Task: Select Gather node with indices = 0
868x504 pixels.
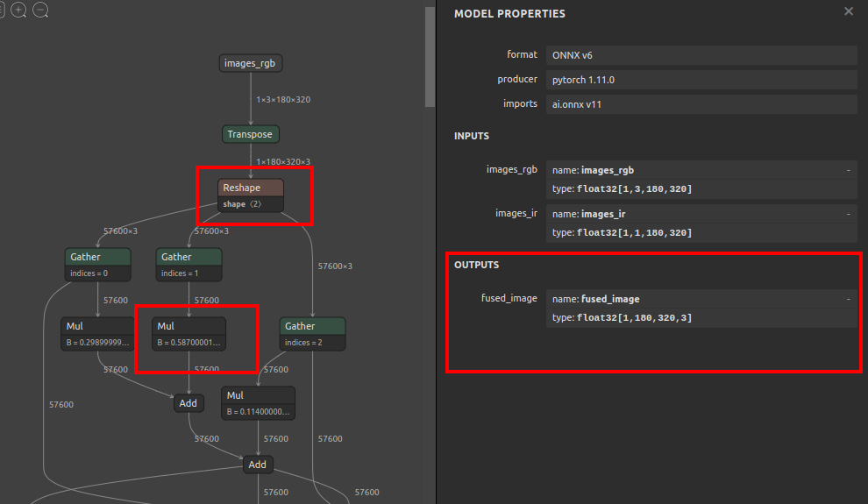Action: [x=97, y=265]
